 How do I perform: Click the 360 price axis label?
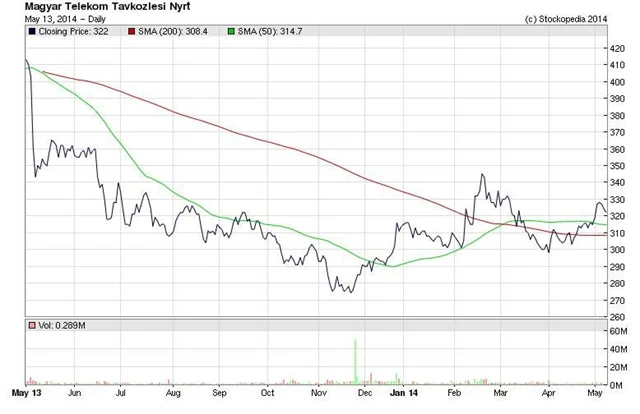click(x=617, y=149)
